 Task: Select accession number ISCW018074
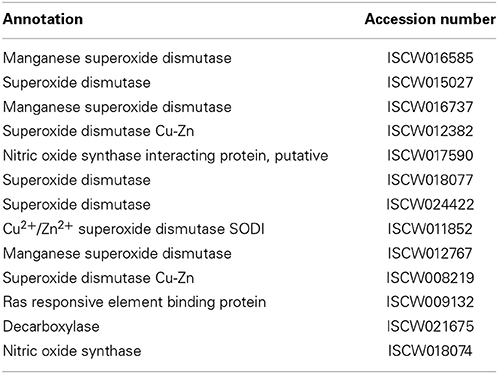tap(430, 351)
